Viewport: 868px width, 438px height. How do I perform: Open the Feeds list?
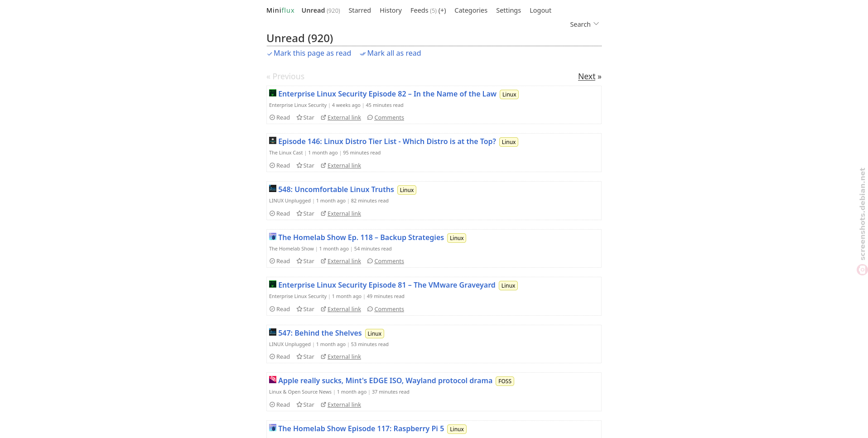(x=419, y=10)
